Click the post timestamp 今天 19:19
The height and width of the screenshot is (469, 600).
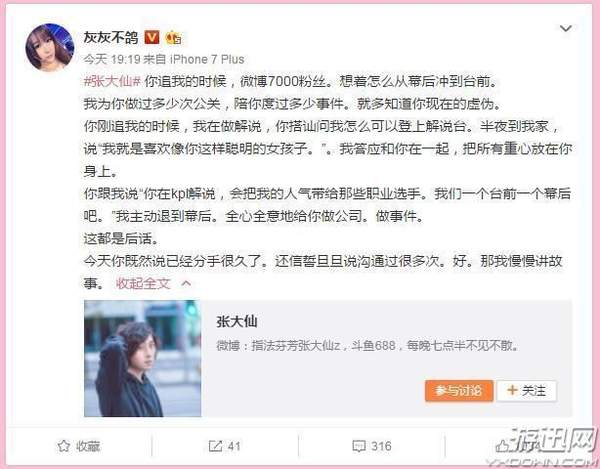(x=112, y=59)
